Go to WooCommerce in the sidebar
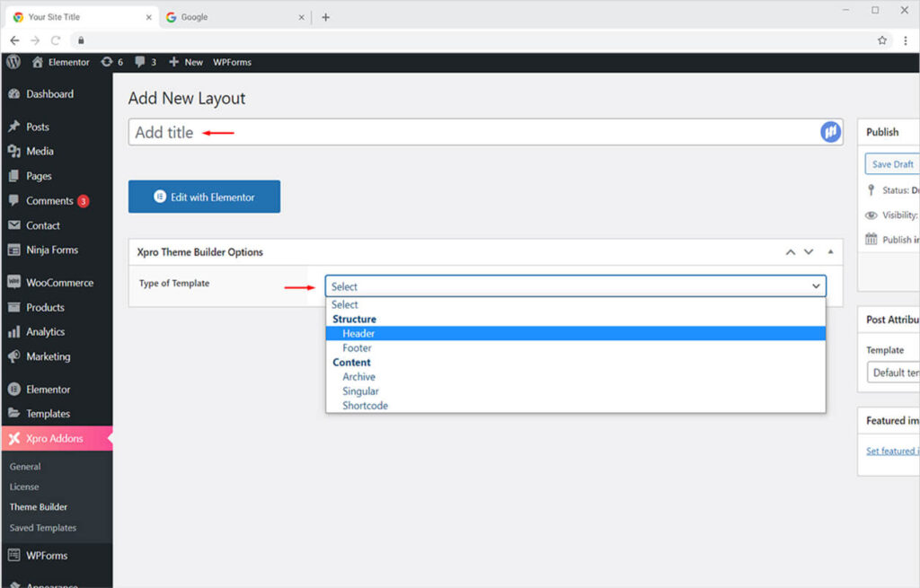 coord(59,283)
